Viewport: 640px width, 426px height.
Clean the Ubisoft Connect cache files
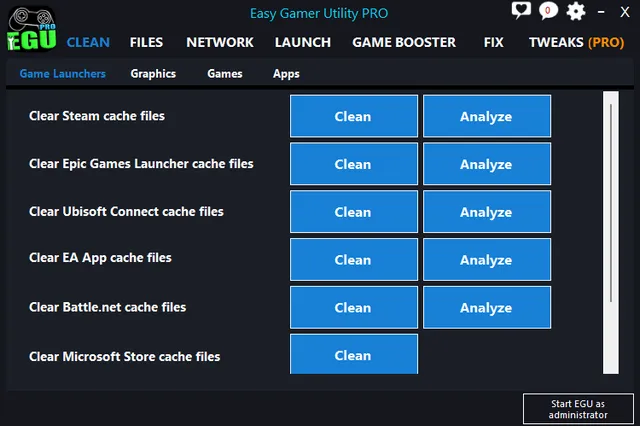354,212
